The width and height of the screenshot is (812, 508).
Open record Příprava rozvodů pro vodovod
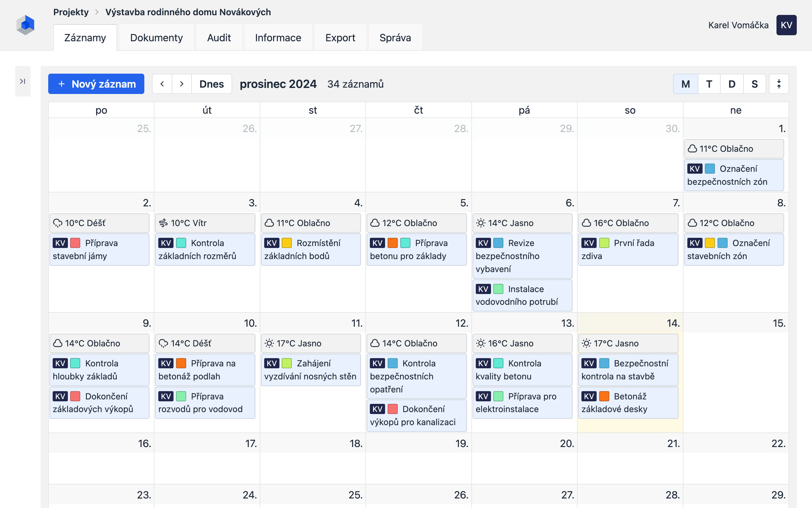205,403
